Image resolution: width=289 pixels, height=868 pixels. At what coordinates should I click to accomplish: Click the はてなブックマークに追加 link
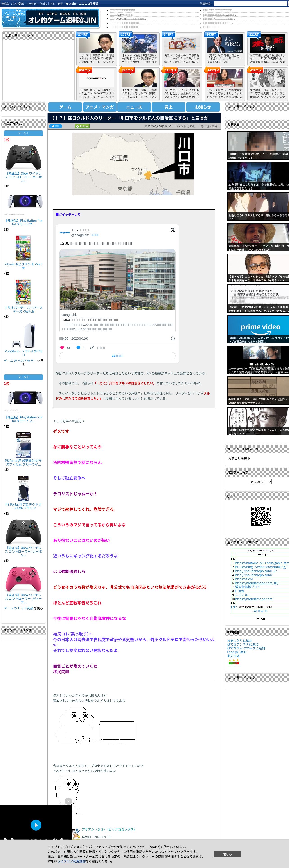click(246, 648)
